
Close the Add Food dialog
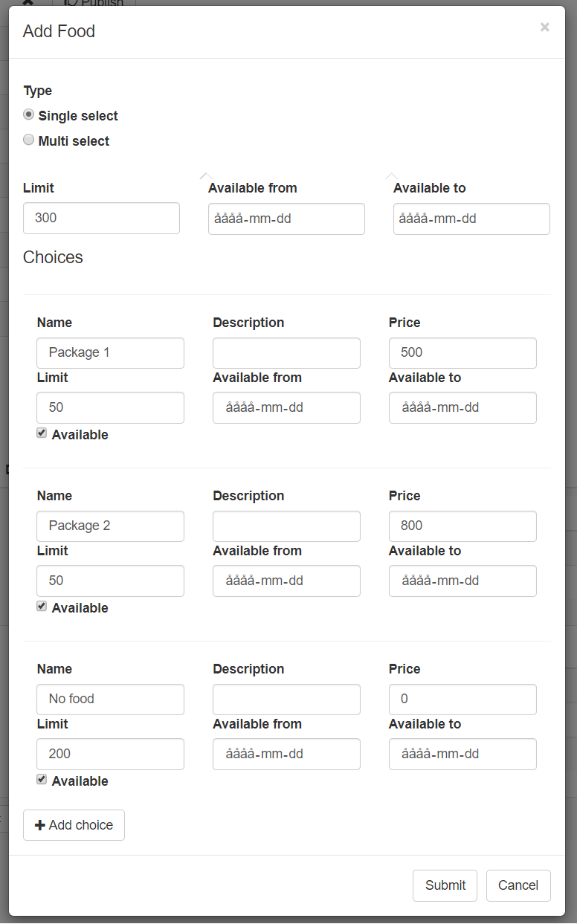[544, 28]
